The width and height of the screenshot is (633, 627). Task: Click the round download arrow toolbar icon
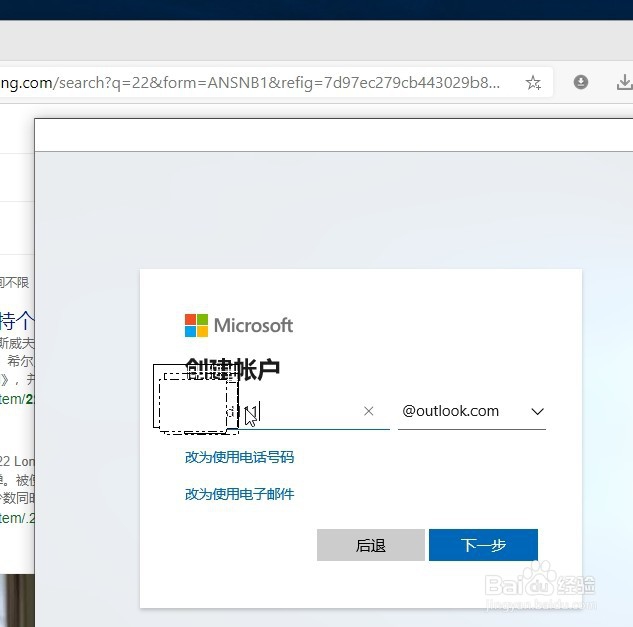pos(581,82)
